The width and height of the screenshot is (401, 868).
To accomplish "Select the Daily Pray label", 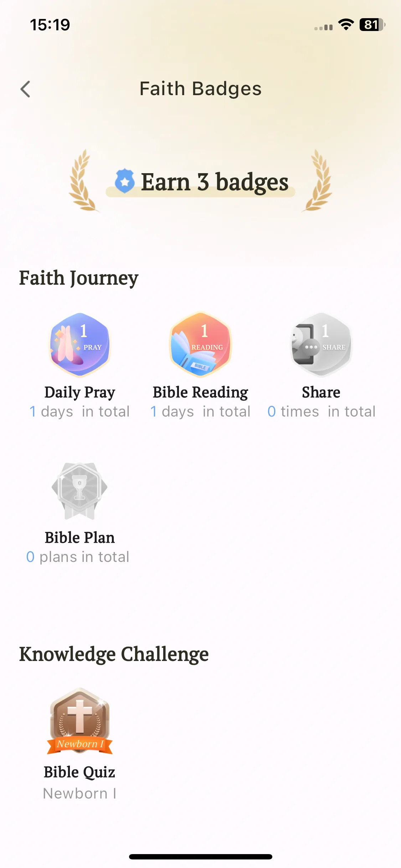I will [x=80, y=392].
